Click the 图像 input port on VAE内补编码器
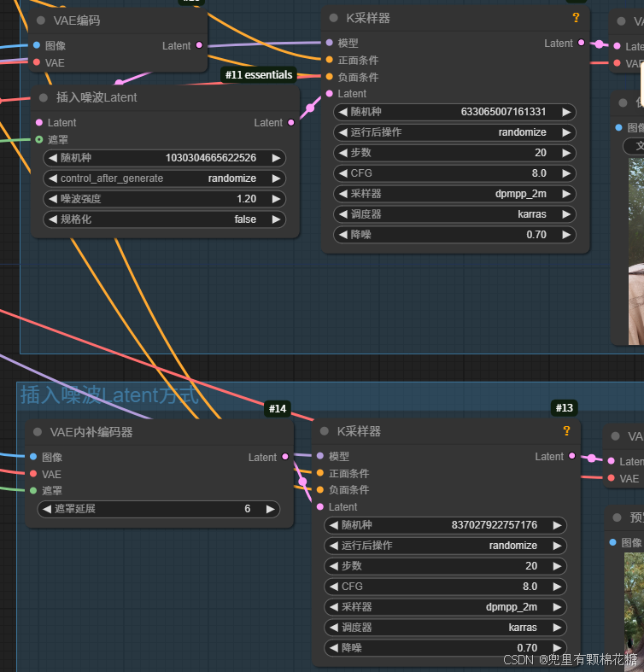This screenshot has width=644, height=672. click(x=33, y=457)
